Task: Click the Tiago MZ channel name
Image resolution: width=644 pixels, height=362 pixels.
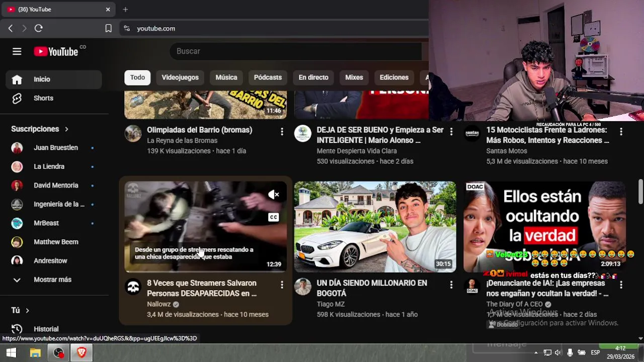Action: click(331, 304)
